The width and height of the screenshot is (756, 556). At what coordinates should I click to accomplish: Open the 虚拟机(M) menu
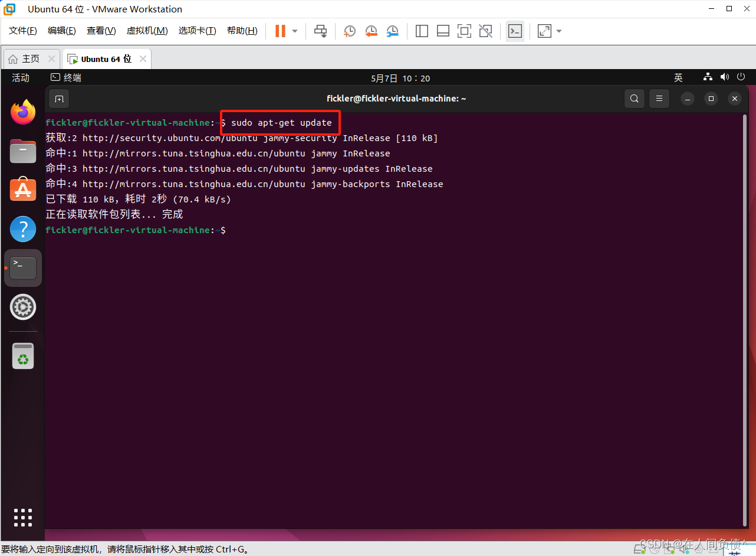[x=147, y=31]
